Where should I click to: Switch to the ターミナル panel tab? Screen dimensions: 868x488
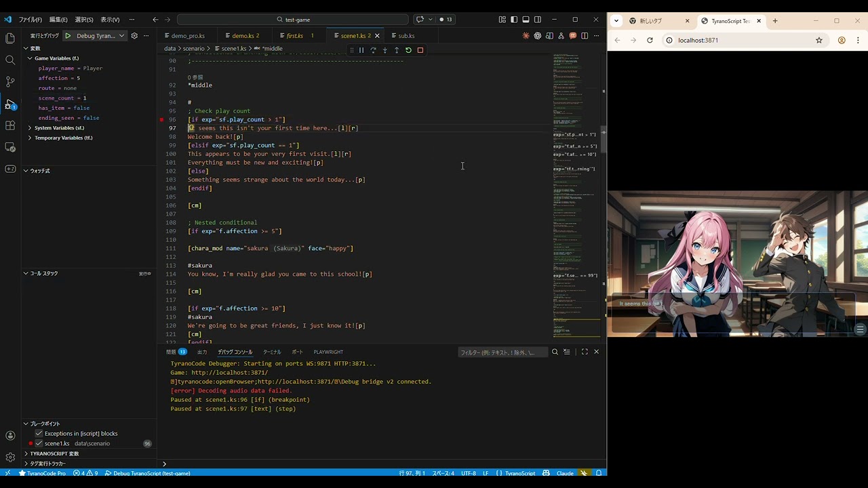[x=272, y=352]
